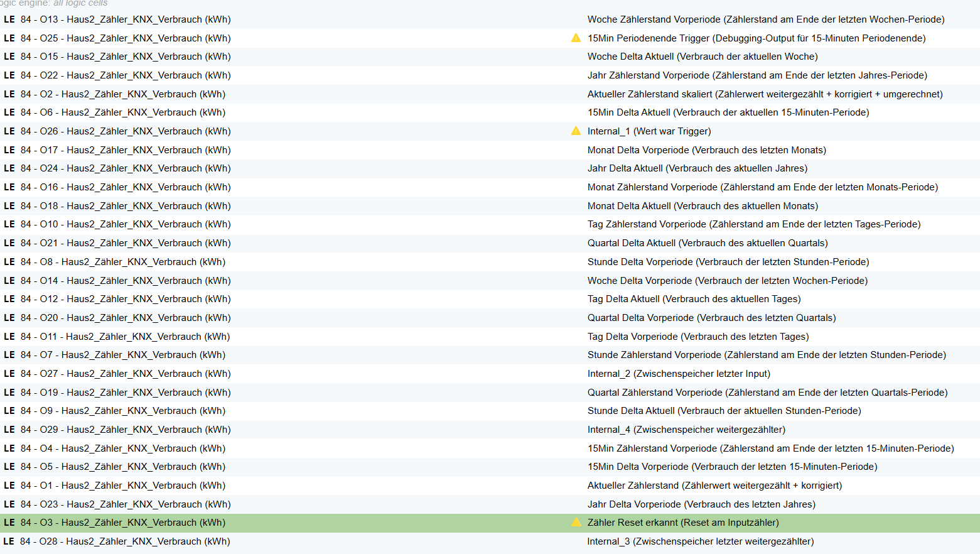Click the warning triangle beside Zähler Reset erkannt

point(576,523)
